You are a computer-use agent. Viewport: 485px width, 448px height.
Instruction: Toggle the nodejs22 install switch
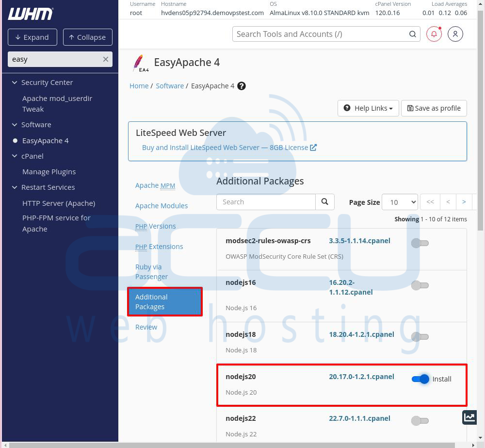pos(420,421)
